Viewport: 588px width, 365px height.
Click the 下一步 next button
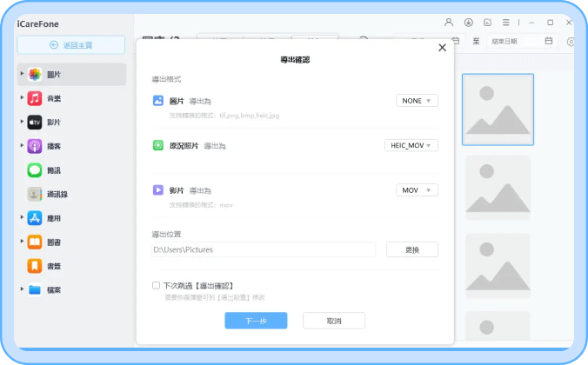[x=256, y=321]
